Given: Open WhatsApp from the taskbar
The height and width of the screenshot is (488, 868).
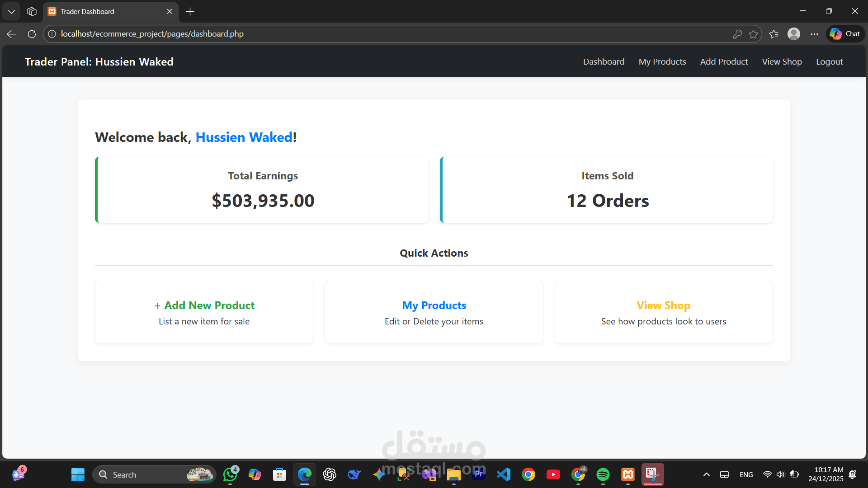Looking at the screenshot, I should (230, 474).
